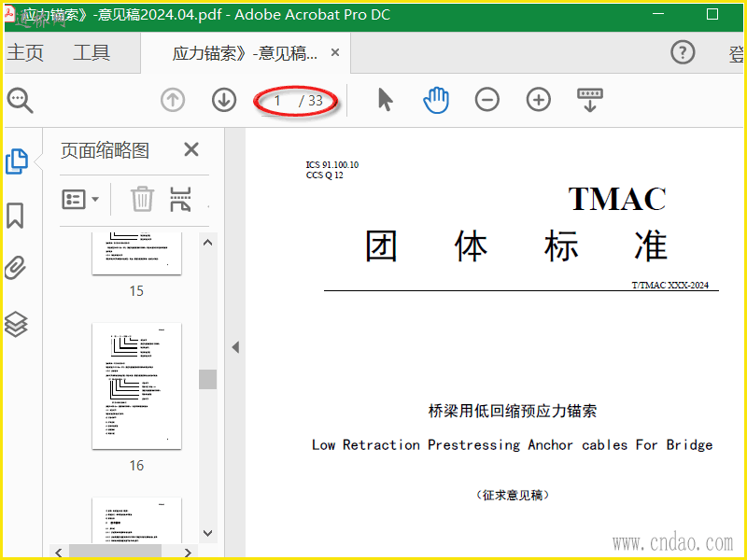Activate the Hand pan tool
This screenshot has height=560, width=747.
tap(436, 100)
